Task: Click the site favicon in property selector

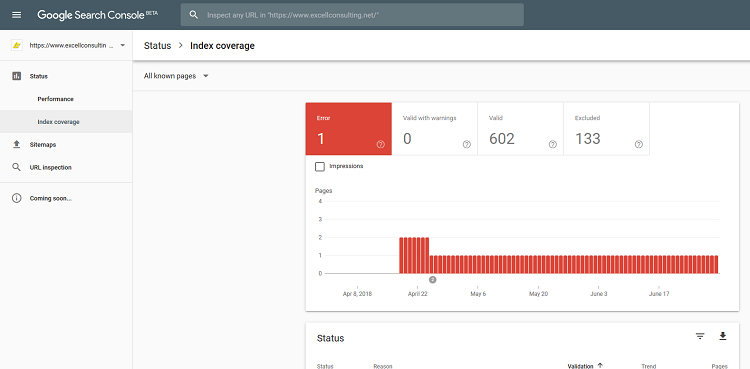Action: [x=17, y=45]
